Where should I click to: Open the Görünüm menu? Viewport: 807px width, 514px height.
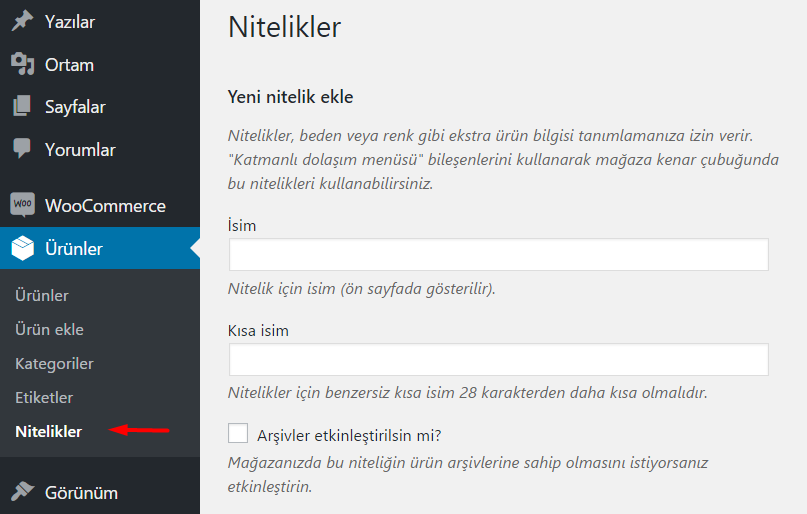81,492
